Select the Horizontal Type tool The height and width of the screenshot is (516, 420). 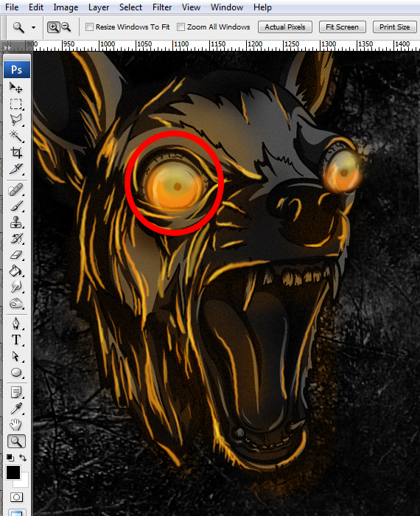(x=15, y=340)
